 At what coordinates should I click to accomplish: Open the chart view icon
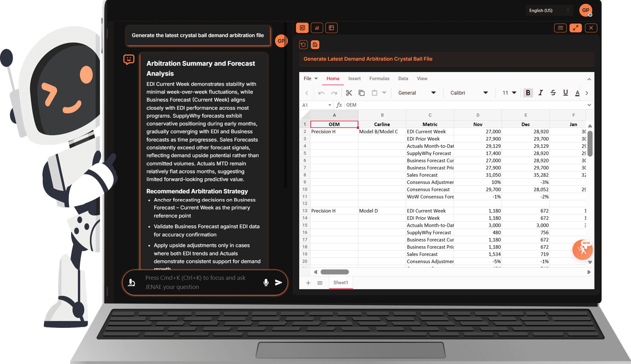tap(317, 28)
